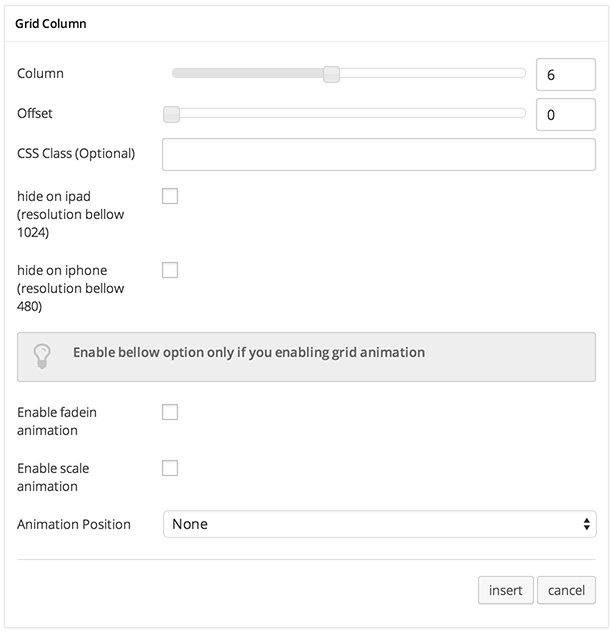Viewport: 613px width, 634px height.
Task: Click the insert button
Action: pos(505,590)
